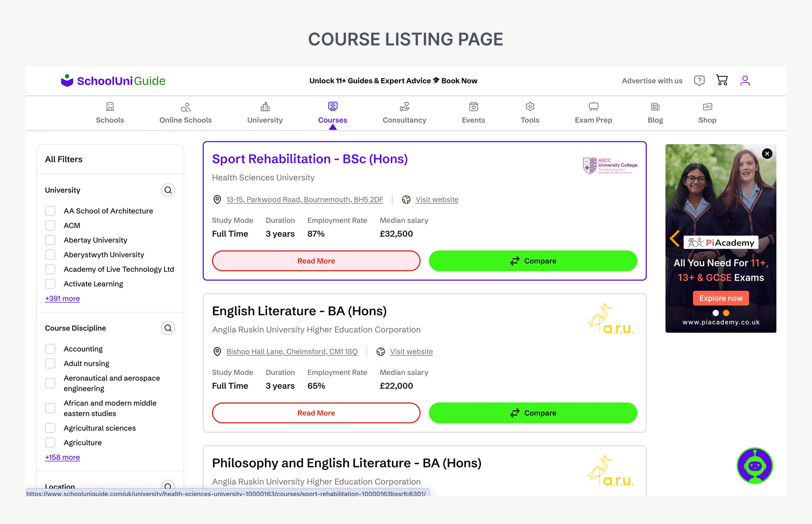
Task: Select the Abertay University checkbox
Action: point(50,240)
